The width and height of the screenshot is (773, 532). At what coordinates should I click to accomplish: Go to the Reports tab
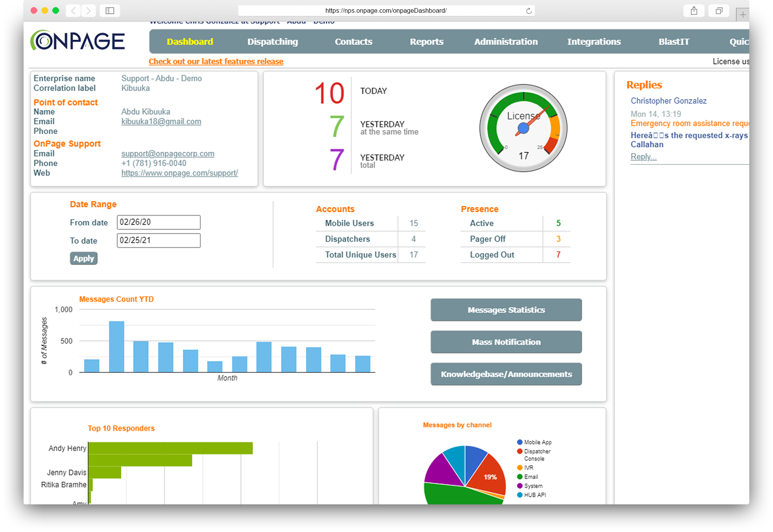click(x=426, y=42)
